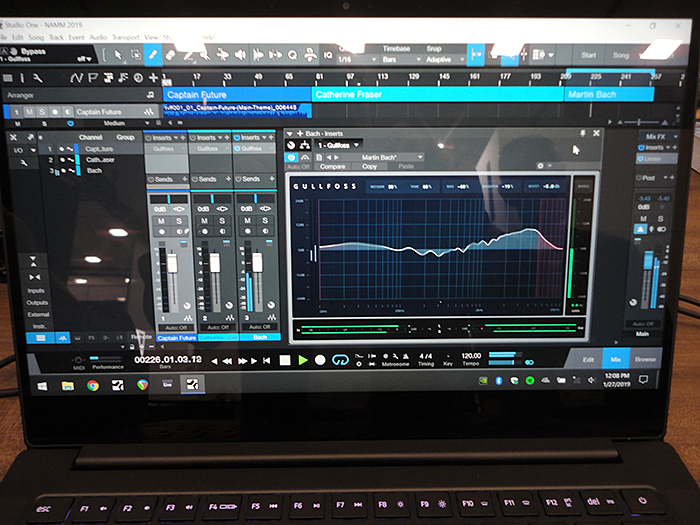Select the Martin Bach arranger section
Viewport: 700px width, 525px height.
click(609, 95)
